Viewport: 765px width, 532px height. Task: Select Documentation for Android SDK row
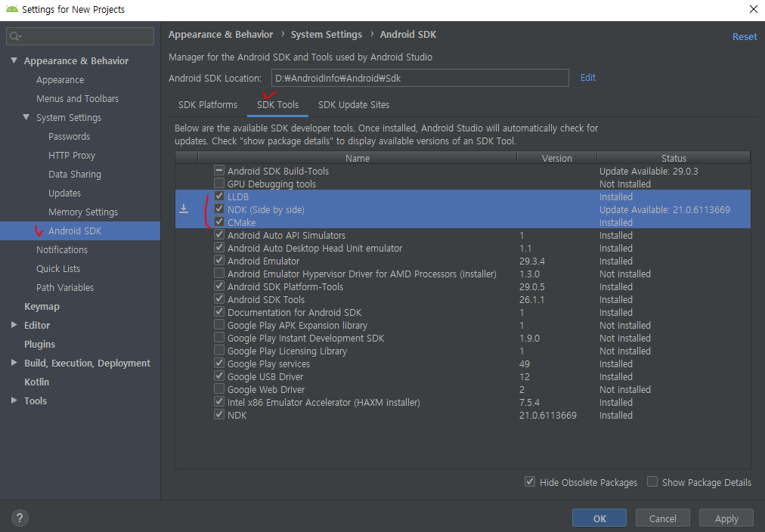[463, 312]
